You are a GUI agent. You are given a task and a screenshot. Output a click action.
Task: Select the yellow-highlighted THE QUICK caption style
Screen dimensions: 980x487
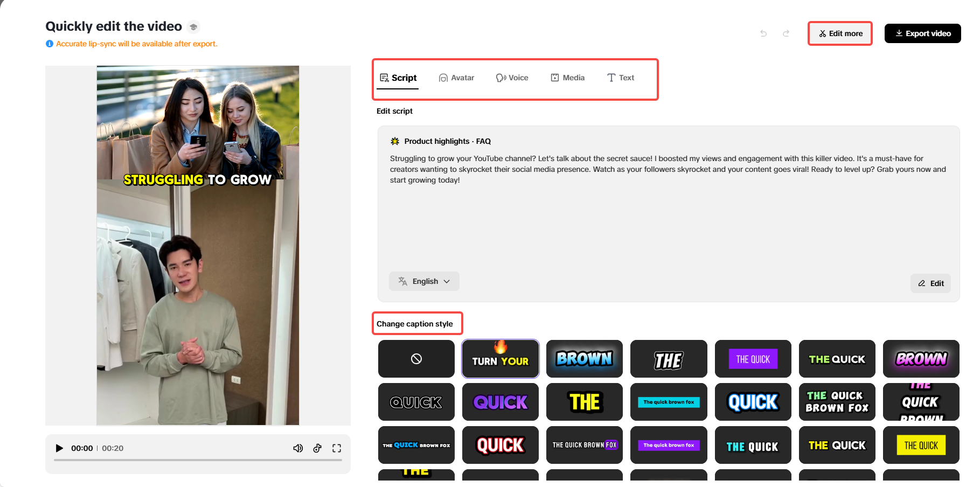click(x=921, y=445)
